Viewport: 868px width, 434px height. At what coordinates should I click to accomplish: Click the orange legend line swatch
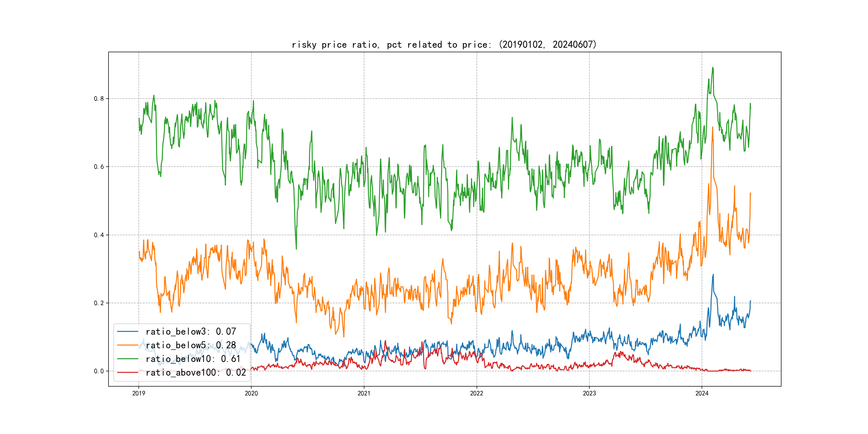[x=127, y=345]
